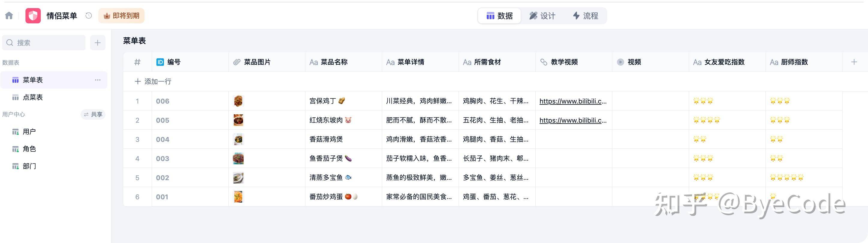Viewport: 868px width, 243px height.
Task: Open 鱼香茄子煲 dish thumbnail
Action: tap(238, 158)
